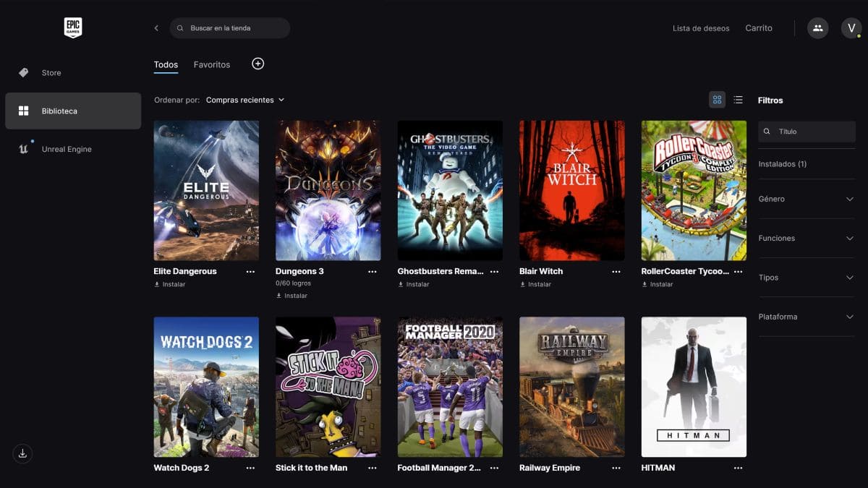Expand the Tipos filter
868x488 pixels.
pyautogui.click(x=807, y=278)
